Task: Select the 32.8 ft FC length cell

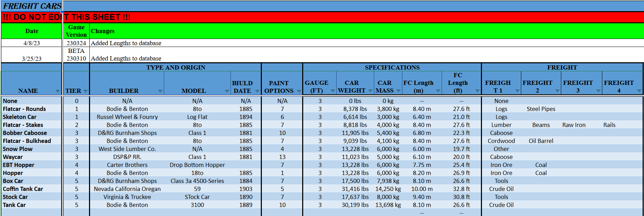Action: (x=461, y=189)
